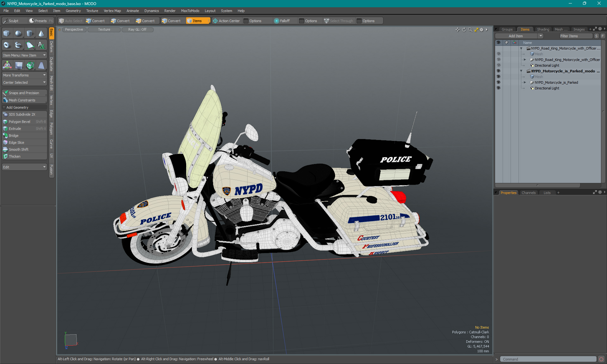
Task: Expand the NYPD_Road_King_Motorcycle_with_Officer group
Action: (525, 60)
